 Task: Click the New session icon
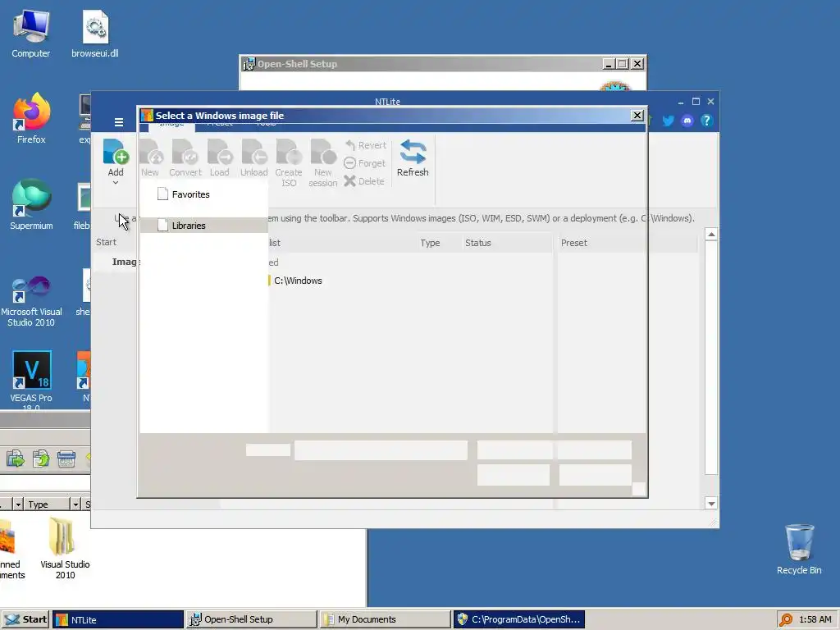(323, 163)
